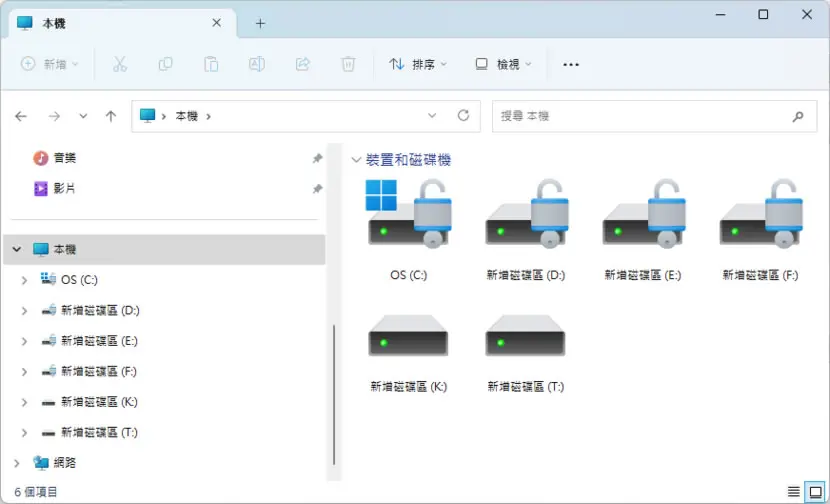Click the Copy icon in toolbar
This screenshot has width=830, height=504.
point(165,64)
